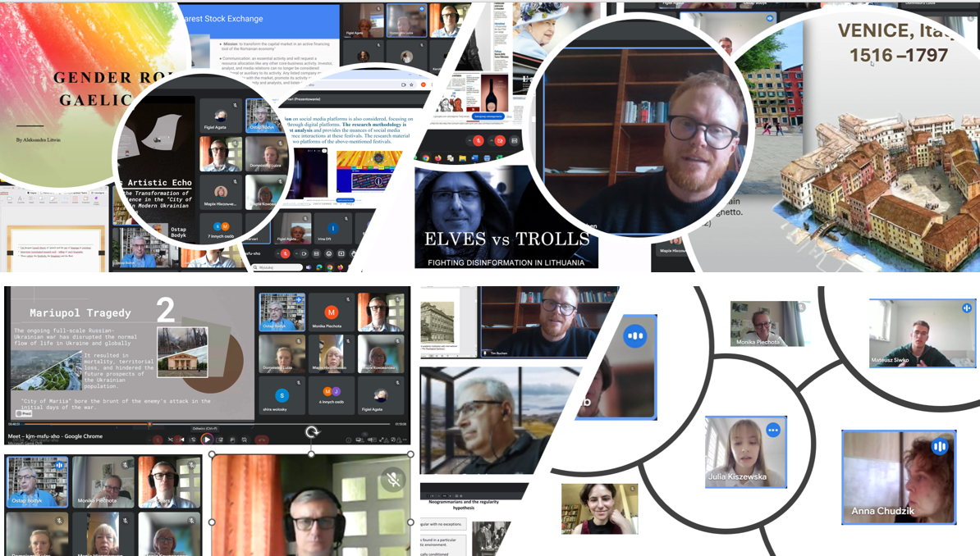Expand microphone options chevron above Elves vs Trolls
The image size is (980, 556).
coord(470,140)
